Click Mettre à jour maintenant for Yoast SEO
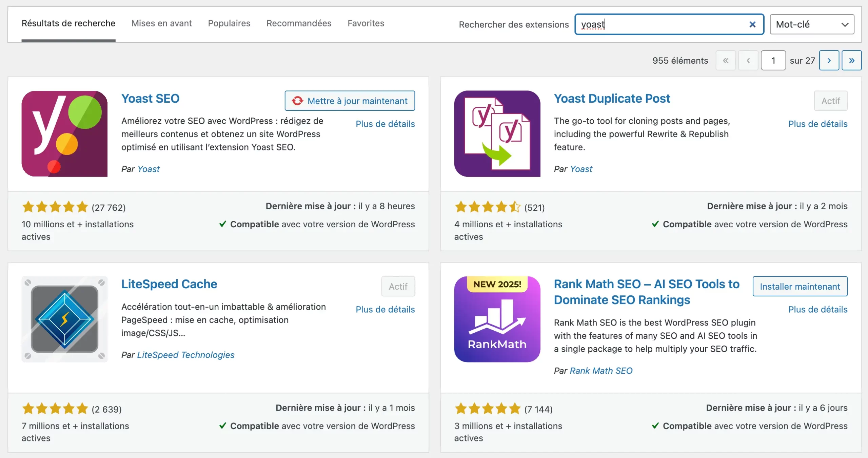Viewport: 868px width, 458px height. coord(350,101)
